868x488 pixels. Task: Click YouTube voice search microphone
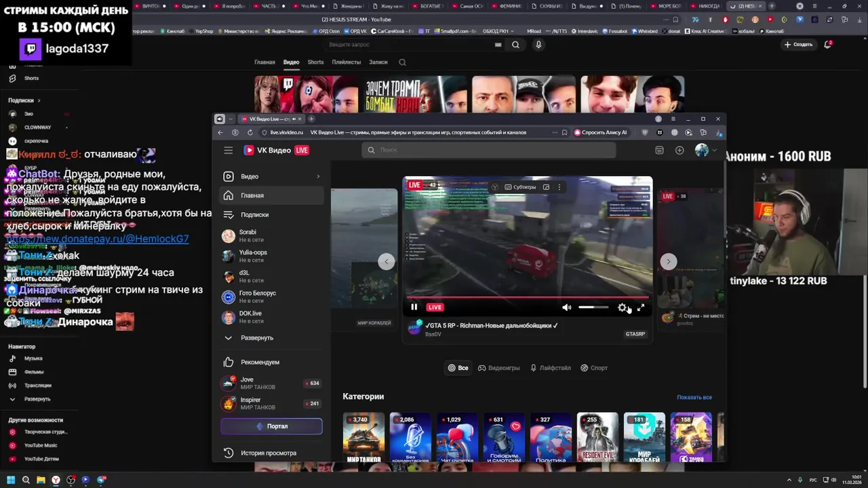click(538, 45)
